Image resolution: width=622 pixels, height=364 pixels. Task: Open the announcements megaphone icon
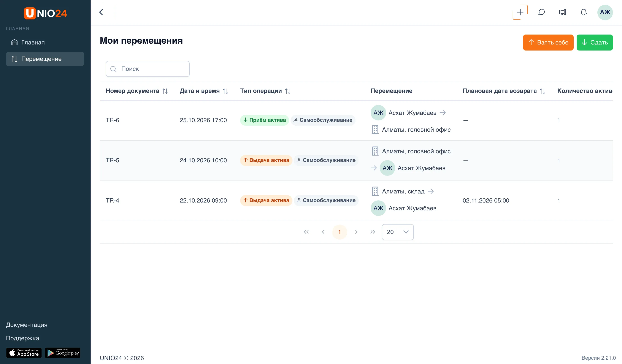563,12
